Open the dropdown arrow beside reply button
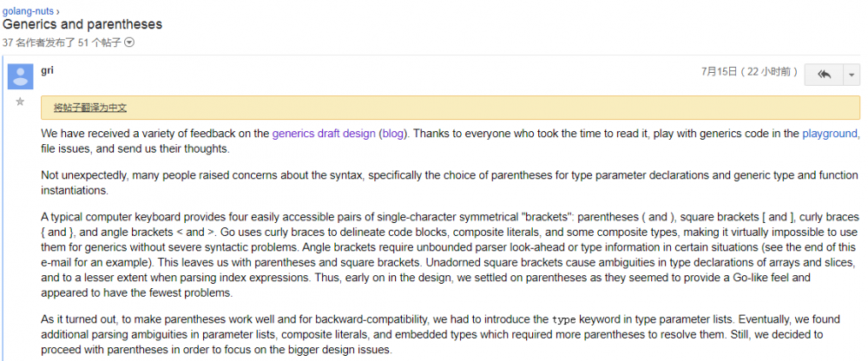The height and width of the screenshot is (361, 868). 852,75
